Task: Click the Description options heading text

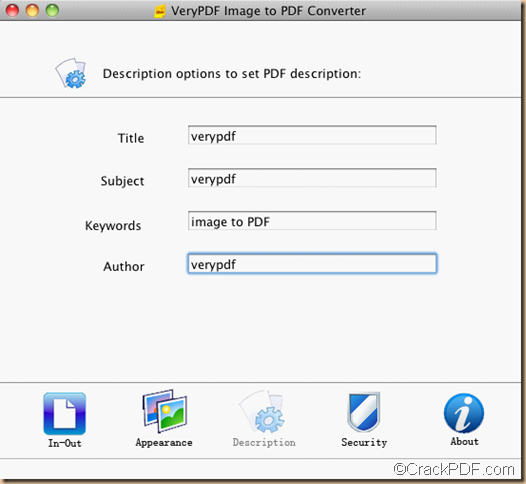Action: coord(232,73)
